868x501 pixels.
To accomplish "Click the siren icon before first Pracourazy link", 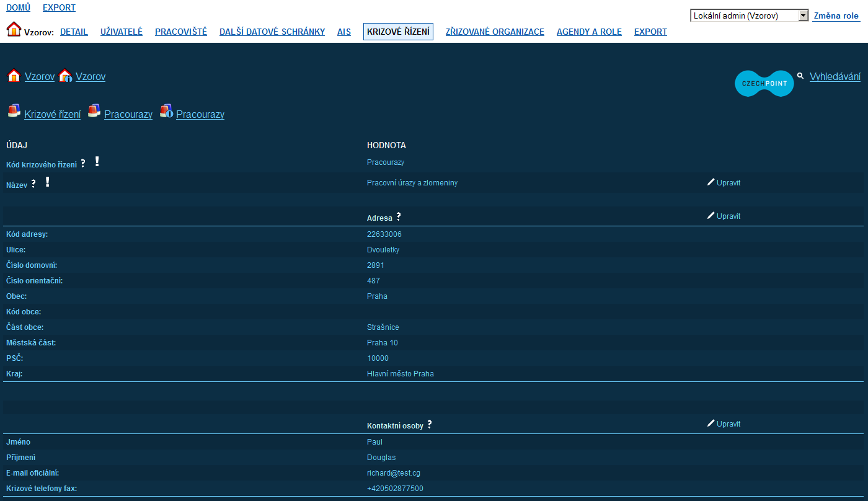I will coord(94,111).
